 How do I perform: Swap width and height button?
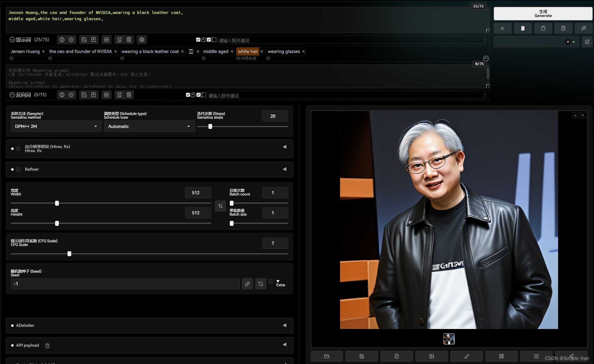220,206
